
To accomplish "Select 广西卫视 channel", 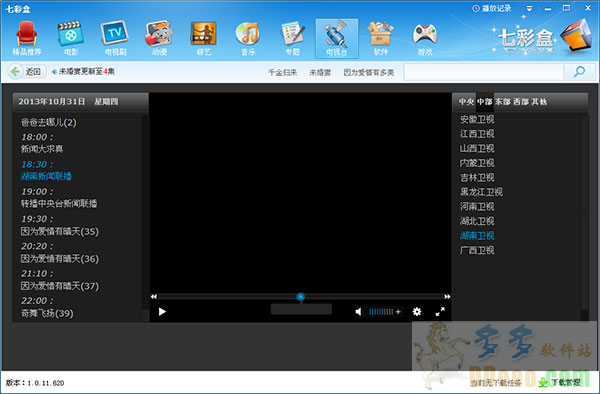I will [477, 250].
